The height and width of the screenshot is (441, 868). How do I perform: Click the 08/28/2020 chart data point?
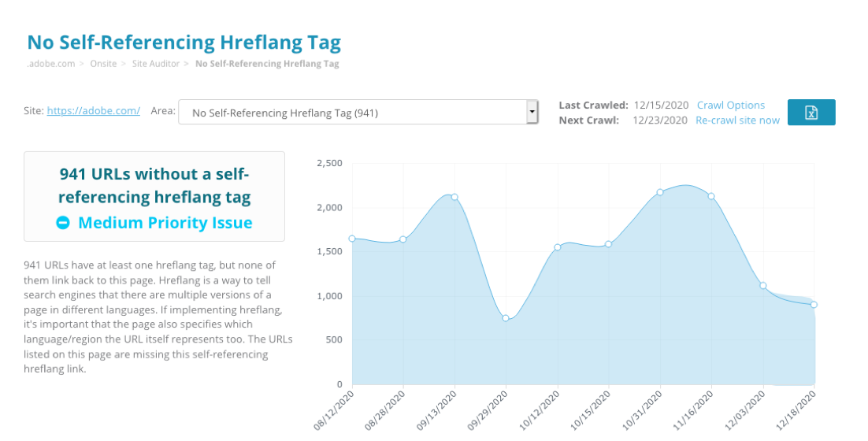tap(403, 239)
